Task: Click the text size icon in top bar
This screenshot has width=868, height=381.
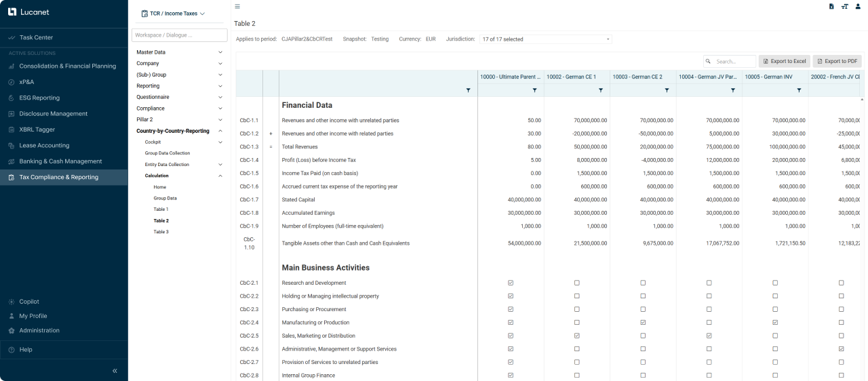Action: [x=845, y=7]
